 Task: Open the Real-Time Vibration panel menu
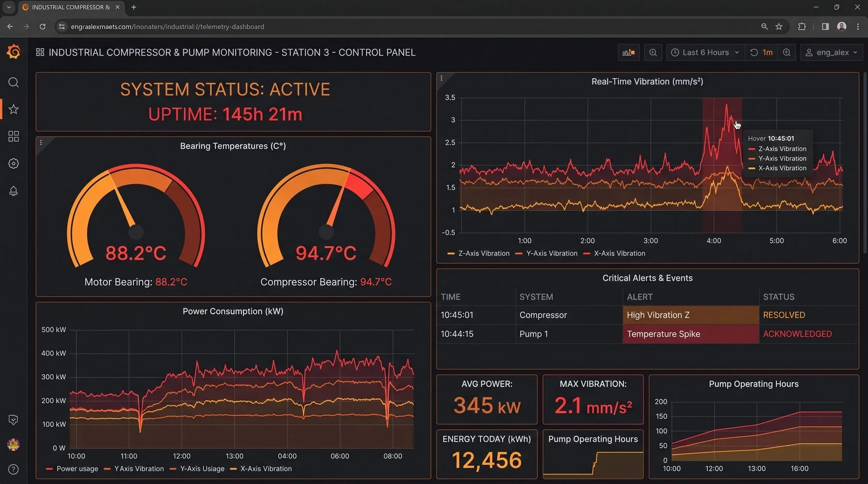coord(441,79)
